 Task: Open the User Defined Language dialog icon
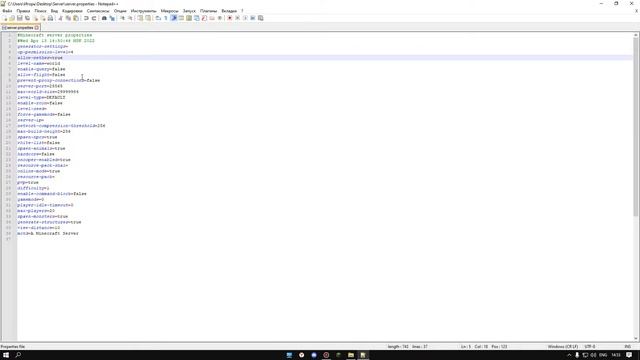[x=181, y=18]
